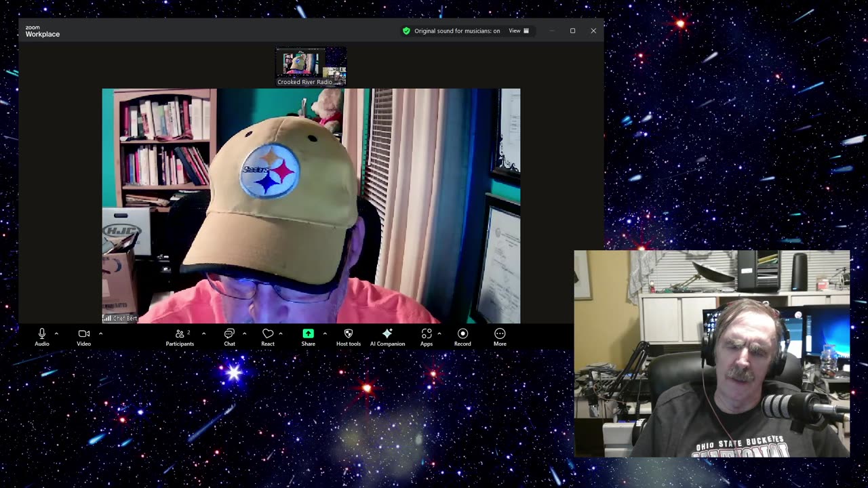868x488 pixels.
Task: Open the Apps panel
Action: (427, 337)
